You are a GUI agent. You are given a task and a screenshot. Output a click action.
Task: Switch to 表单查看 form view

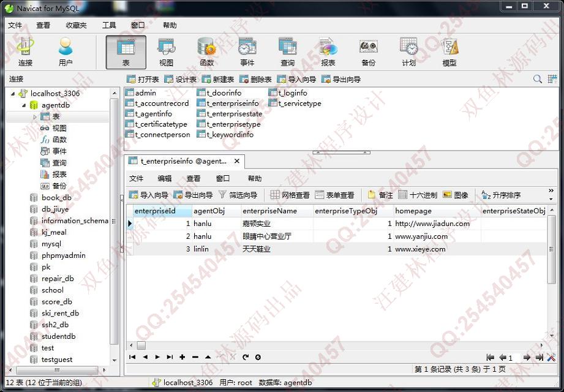334,195
